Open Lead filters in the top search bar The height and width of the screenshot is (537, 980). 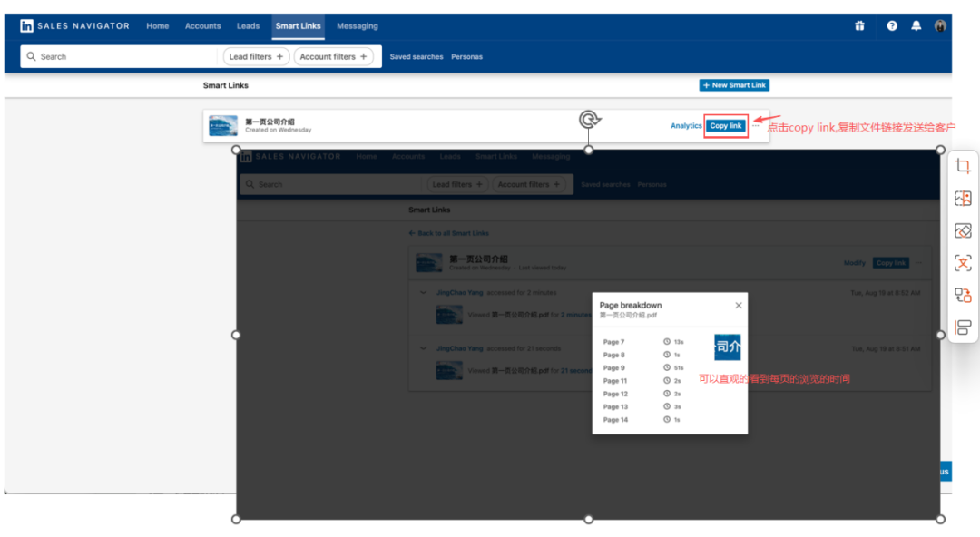(256, 56)
